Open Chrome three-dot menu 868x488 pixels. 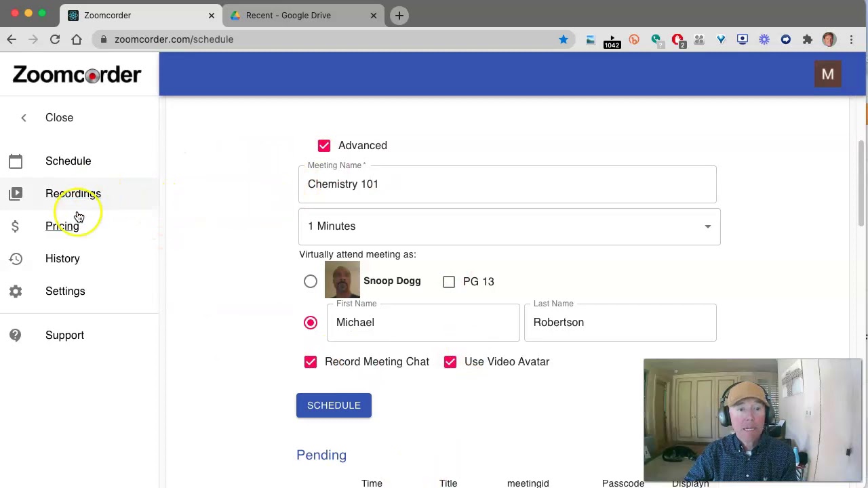point(852,39)
